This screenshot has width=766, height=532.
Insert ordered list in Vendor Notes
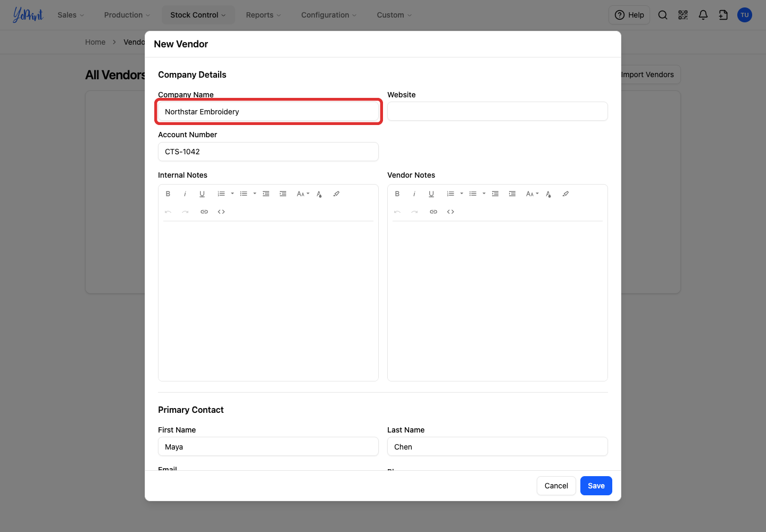click(451, 194)
